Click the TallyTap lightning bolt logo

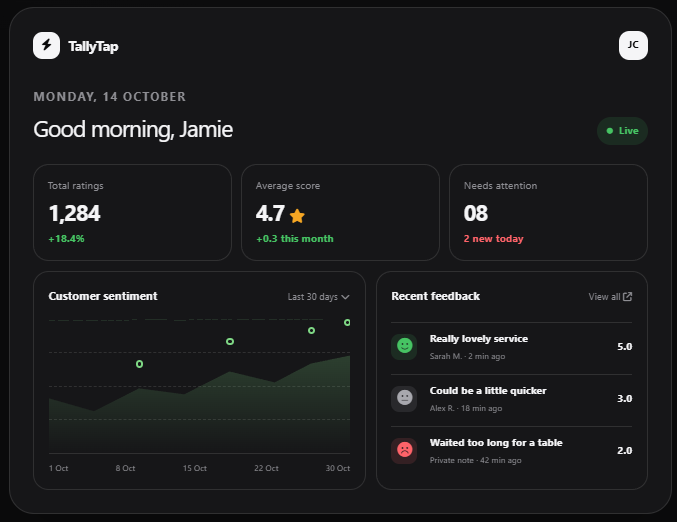click(x=46, y=45)
